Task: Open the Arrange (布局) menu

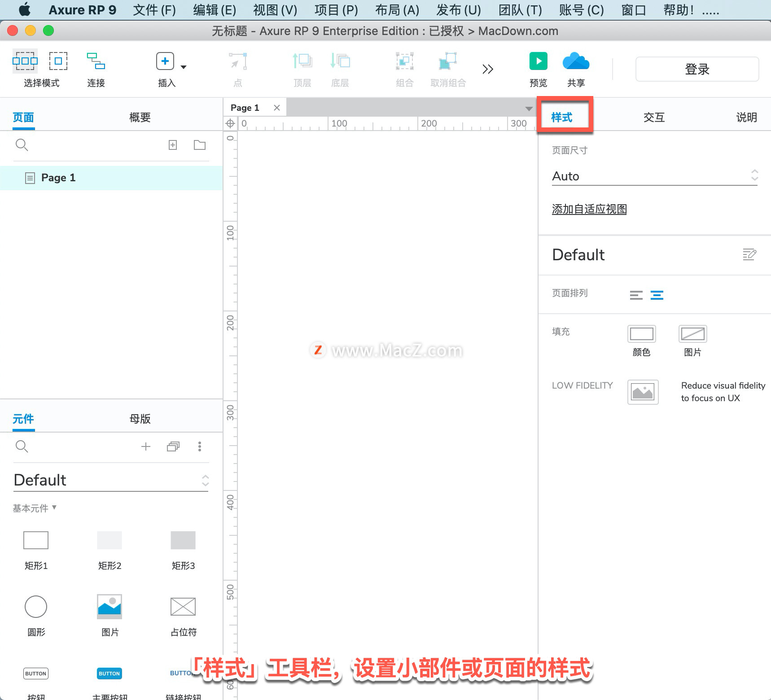Action: (x=397, y=10)
